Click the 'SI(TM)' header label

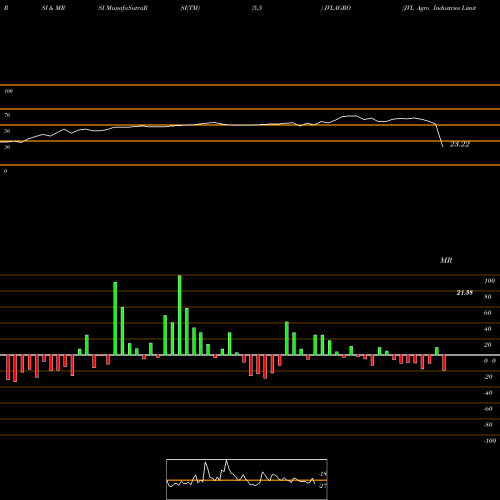[x=190, y=8]
